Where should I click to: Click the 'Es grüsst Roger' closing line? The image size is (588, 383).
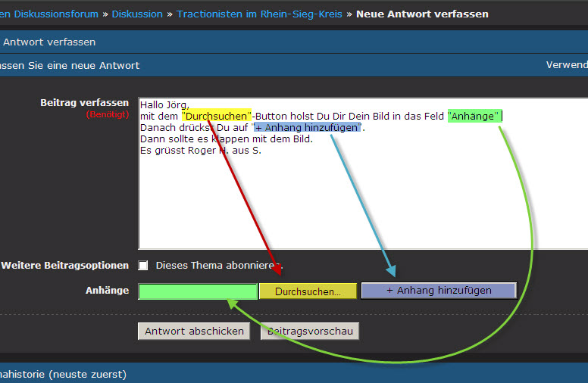[200, 150]
